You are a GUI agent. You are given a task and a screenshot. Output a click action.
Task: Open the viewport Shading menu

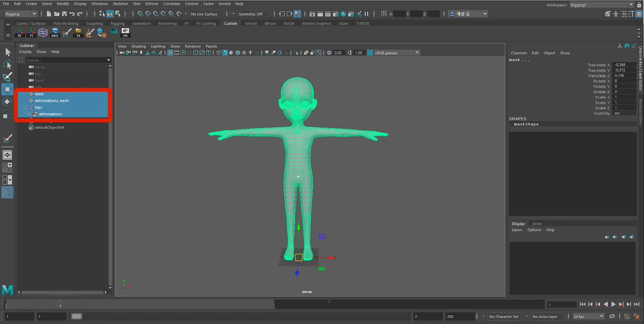coord(138,46)
